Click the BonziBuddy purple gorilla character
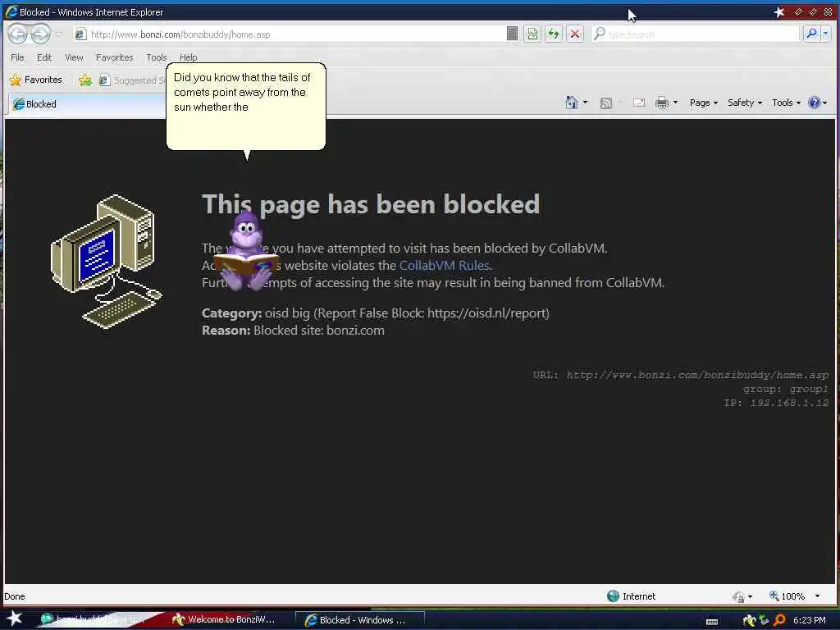The width and height of the screenshot is (840, 630). [246, 251]
